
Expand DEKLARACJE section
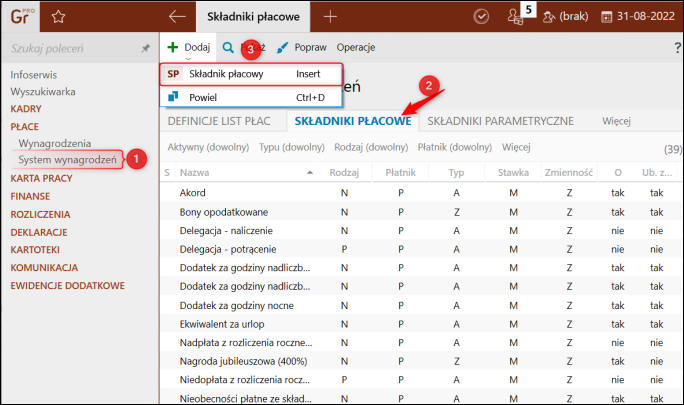[39, 232]
